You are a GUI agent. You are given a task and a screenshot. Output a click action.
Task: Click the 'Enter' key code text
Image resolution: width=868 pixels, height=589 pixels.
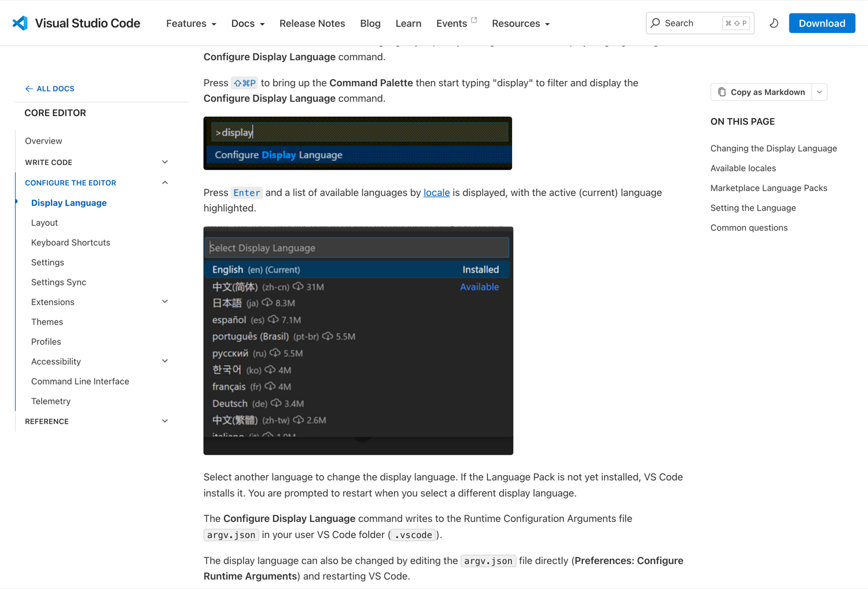tap(247, 193)
